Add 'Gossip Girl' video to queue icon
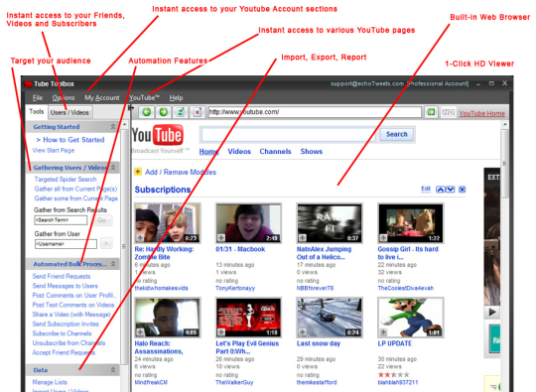This screenshot has height=392, width=536. [x=383, y=237]
